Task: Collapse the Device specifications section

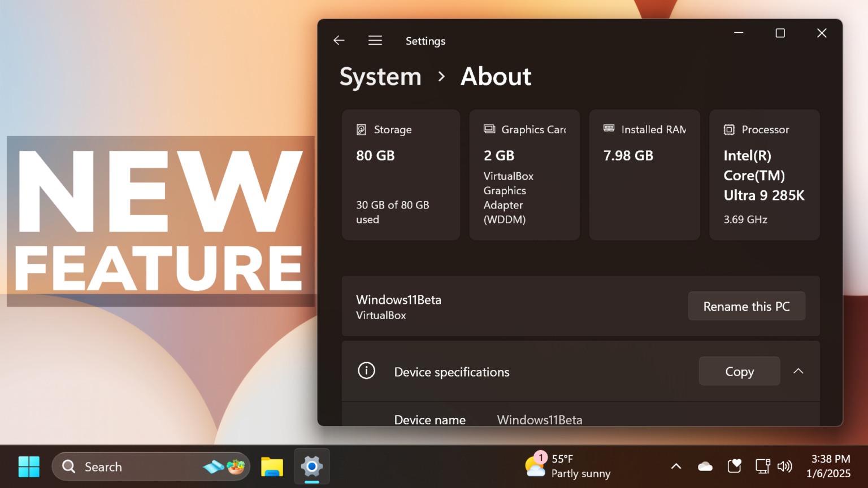Action: tap(798, 371)
